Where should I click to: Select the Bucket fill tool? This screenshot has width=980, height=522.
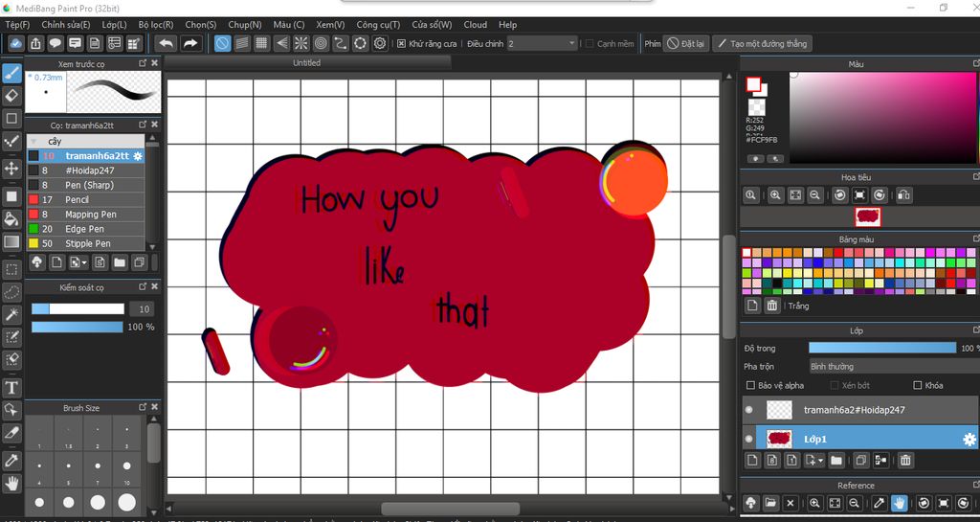click(11, 218)
